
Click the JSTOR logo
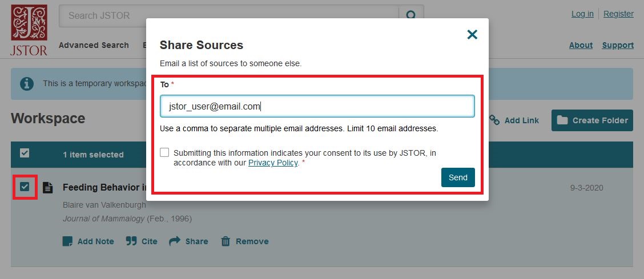click(x=29, y=30)
